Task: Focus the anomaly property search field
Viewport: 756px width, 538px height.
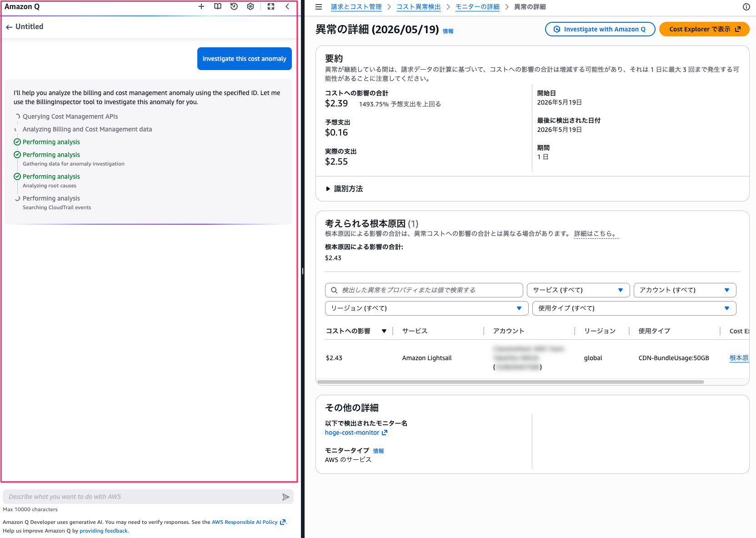Action: 424,290
